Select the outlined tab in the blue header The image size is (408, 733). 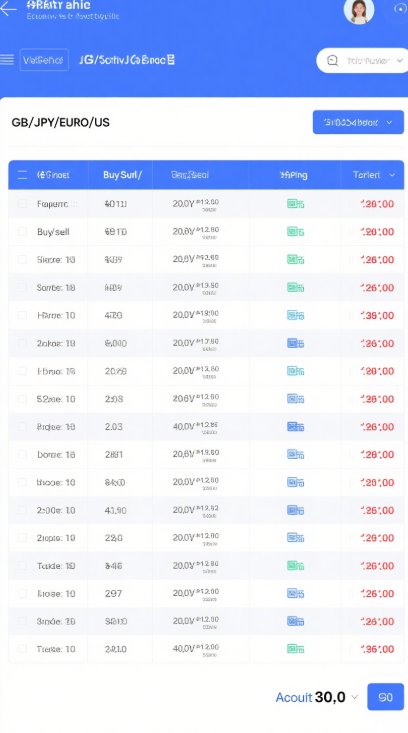[44, 60]
